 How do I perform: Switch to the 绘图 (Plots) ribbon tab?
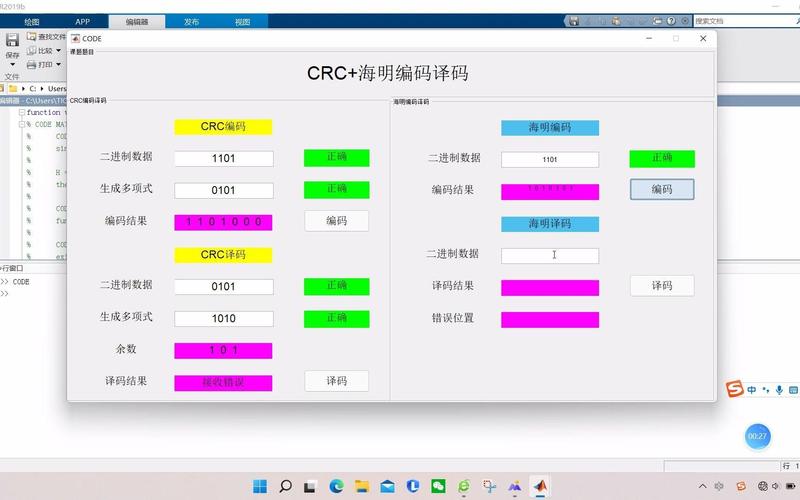click(32, 22)
